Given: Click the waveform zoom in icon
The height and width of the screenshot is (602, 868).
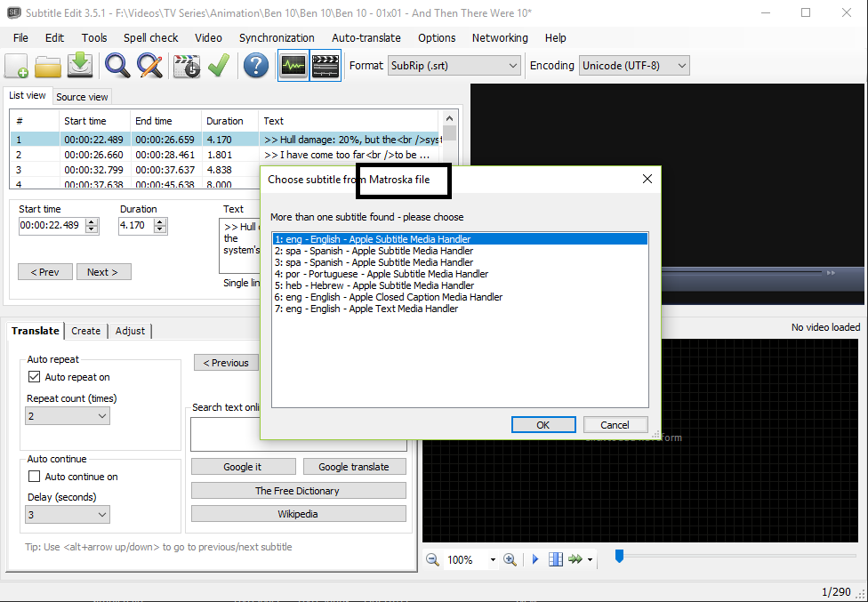Looking at the screenshot, I should coord(510,559).
